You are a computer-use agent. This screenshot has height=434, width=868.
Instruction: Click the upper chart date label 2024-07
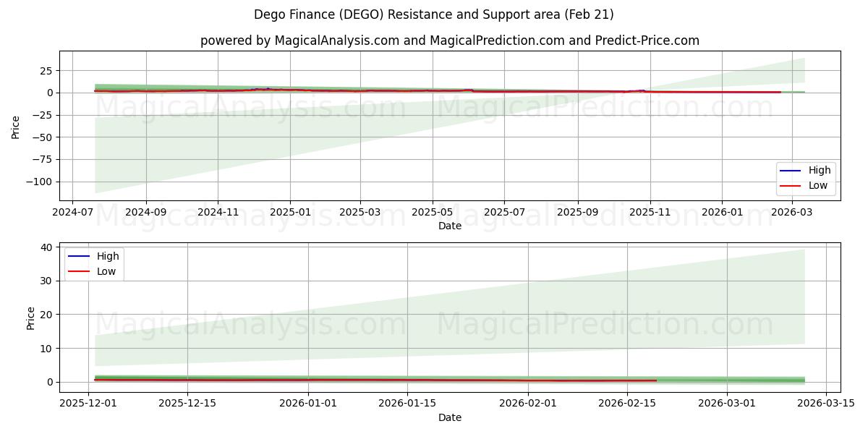pyautogui.click(x=72, y=213)
